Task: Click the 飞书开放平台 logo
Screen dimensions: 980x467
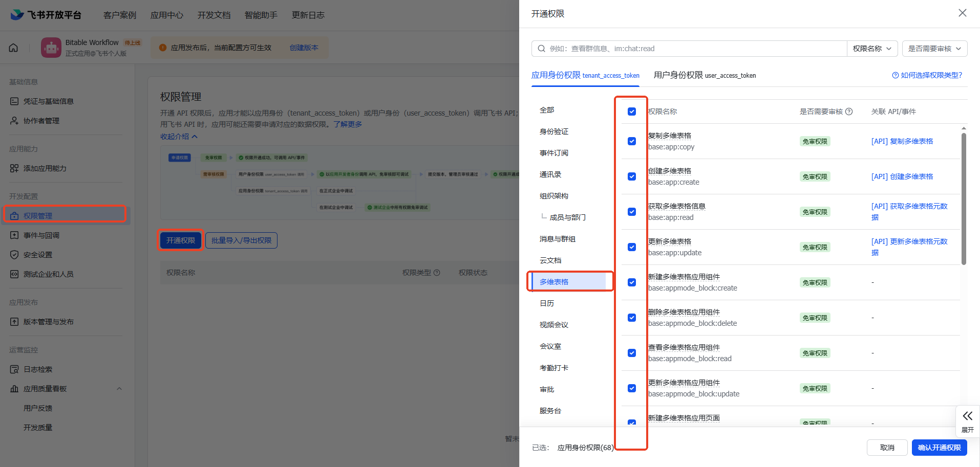Action: tap(46, 15)
